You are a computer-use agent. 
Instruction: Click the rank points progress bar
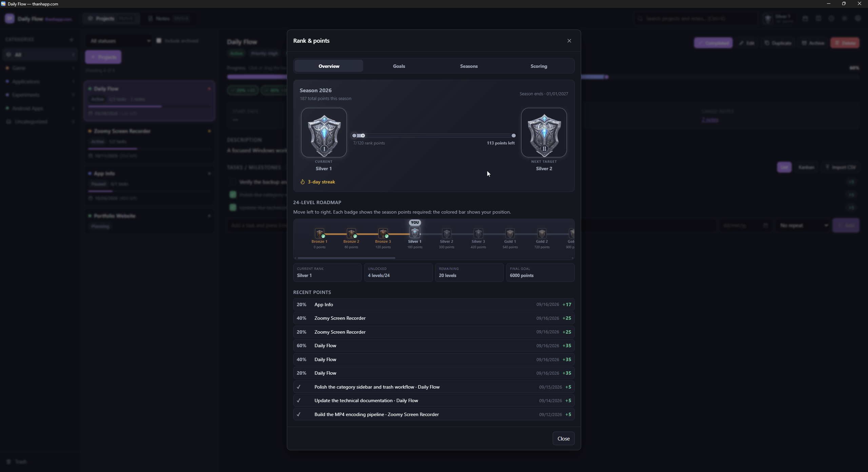click(x=434, y=136)
